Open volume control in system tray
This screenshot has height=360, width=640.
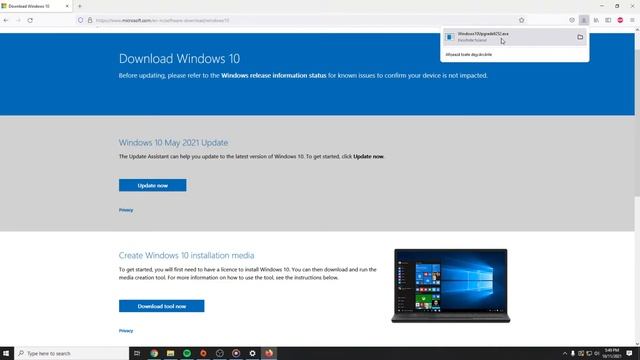click(x=597, y=353)
